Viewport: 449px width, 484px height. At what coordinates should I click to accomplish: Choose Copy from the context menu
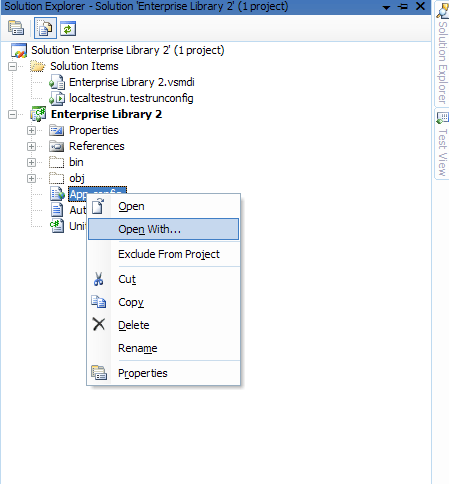click(163, 302)
